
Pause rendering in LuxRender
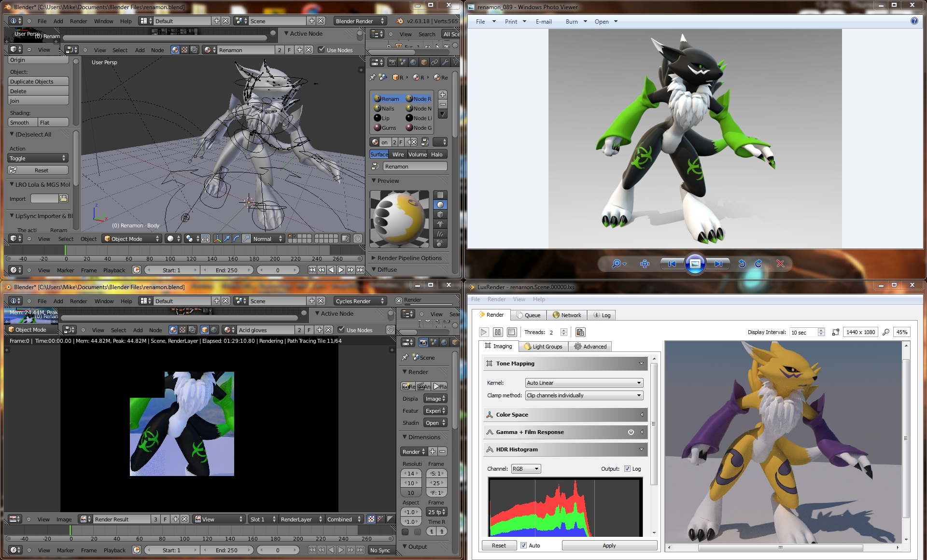coord(498,332)
